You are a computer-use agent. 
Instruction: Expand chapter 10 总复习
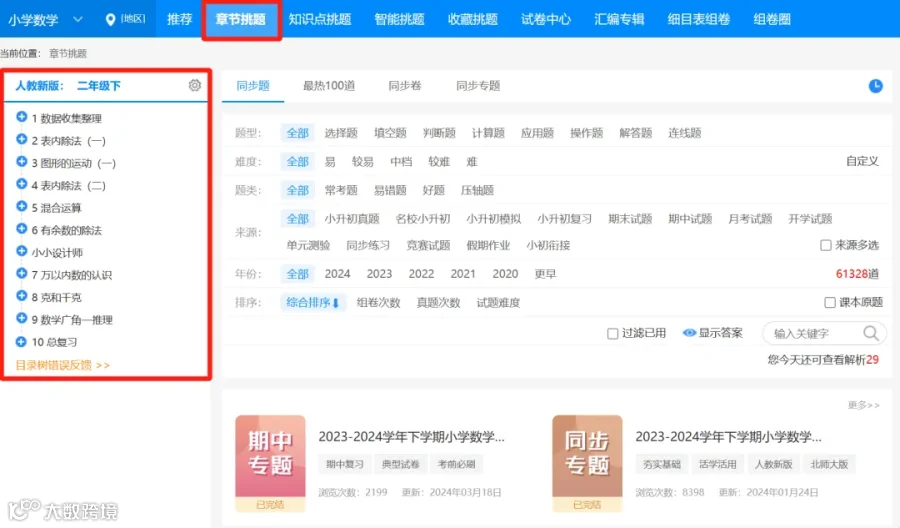pyautogui.click(x=22, y=341)
